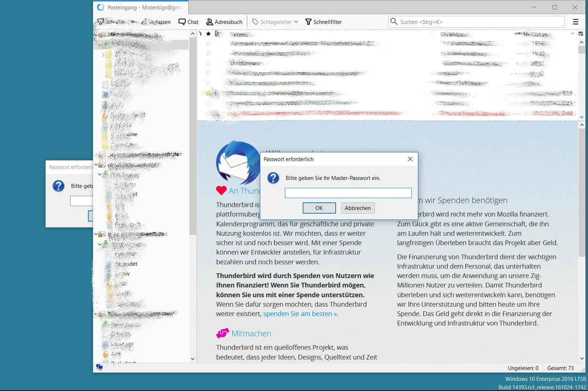Click the thread column header icon
The image size is (588, 391).
[x=201, y=34]
